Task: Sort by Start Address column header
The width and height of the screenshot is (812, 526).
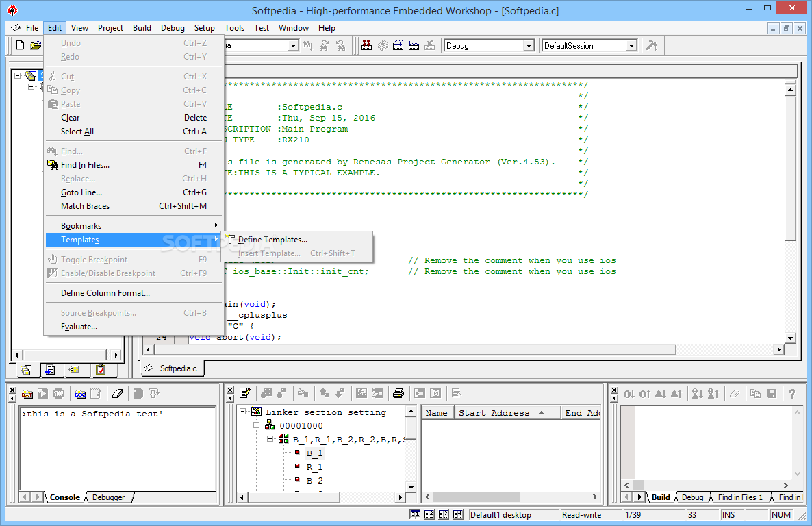Action: click(x=494, y=413)
